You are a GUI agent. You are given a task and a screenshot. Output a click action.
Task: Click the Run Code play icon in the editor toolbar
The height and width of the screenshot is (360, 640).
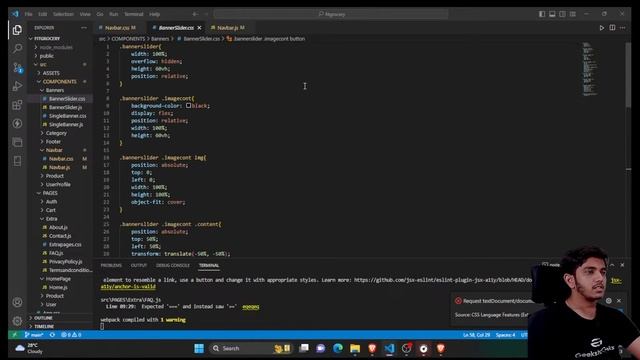point(602,28)
